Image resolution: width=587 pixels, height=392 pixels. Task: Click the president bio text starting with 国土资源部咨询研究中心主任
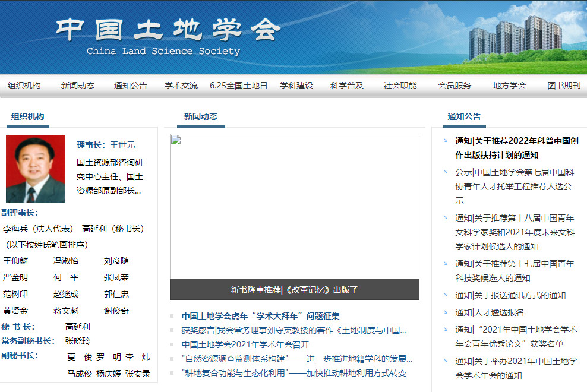point(110,176)
